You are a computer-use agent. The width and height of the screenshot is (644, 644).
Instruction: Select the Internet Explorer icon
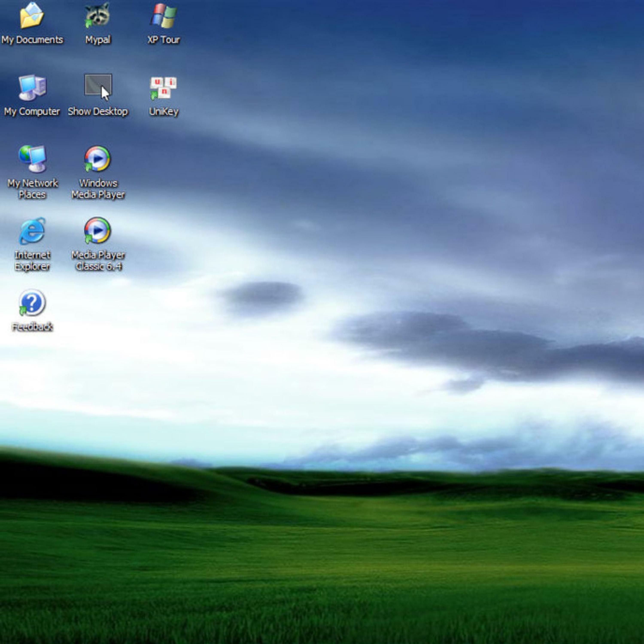pyautogui.click(x=32, y=231)
